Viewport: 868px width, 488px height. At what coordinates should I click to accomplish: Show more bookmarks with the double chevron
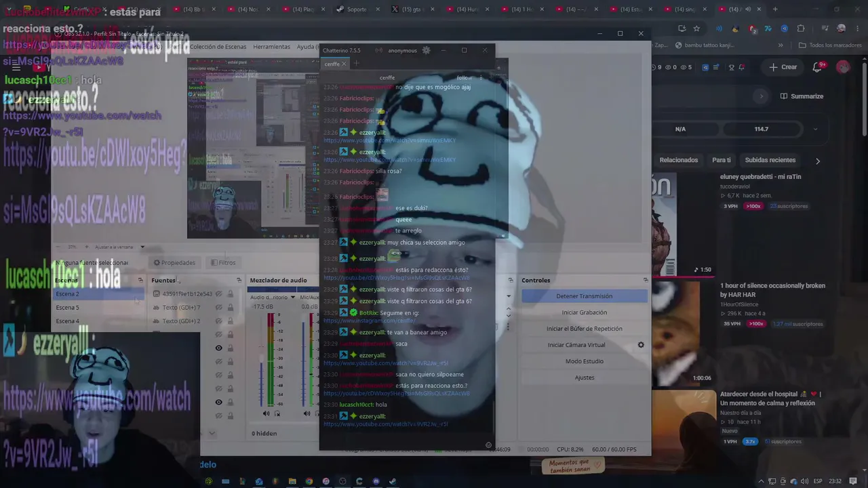click(x=781, y=45)
